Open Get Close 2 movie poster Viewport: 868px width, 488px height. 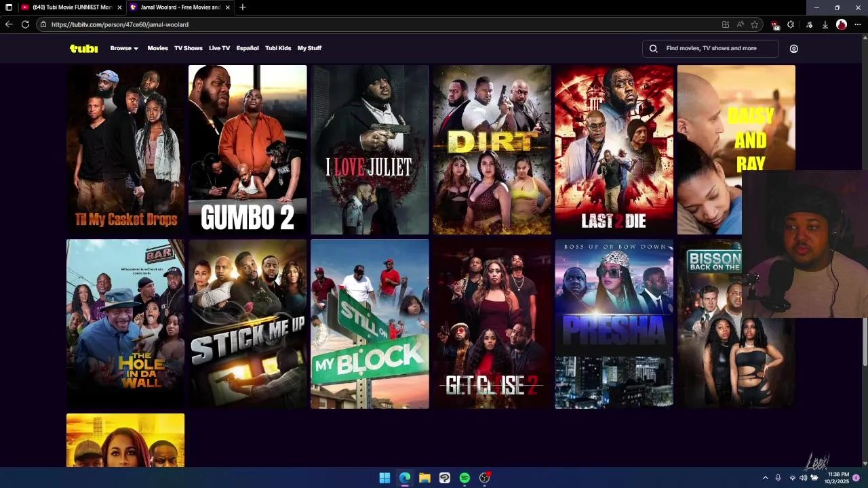[492, 324]
